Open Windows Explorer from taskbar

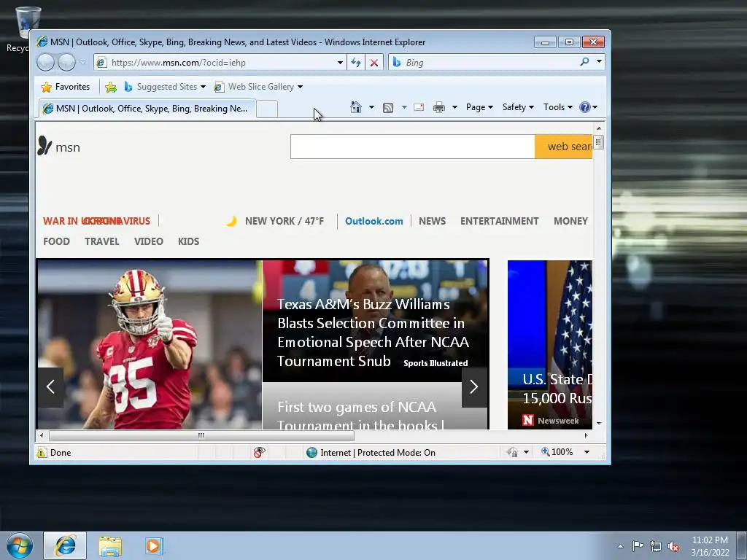coord(110,545)
